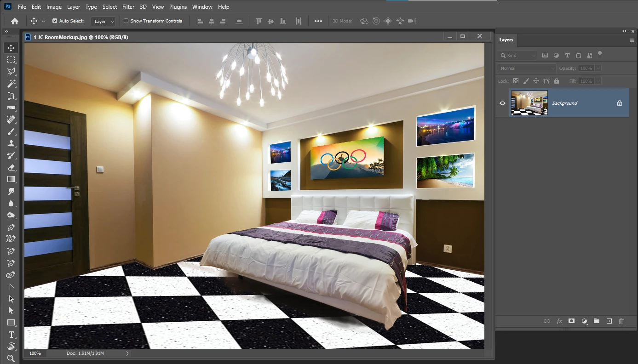The height and width of the screenshot is (364, 638).
Task: Select the Ruler tool
Action: (11, 108)
